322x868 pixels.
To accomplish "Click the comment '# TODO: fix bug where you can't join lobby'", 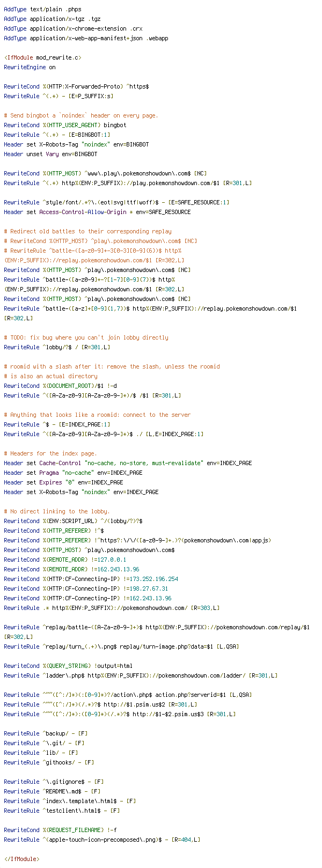I will (86, 337).
